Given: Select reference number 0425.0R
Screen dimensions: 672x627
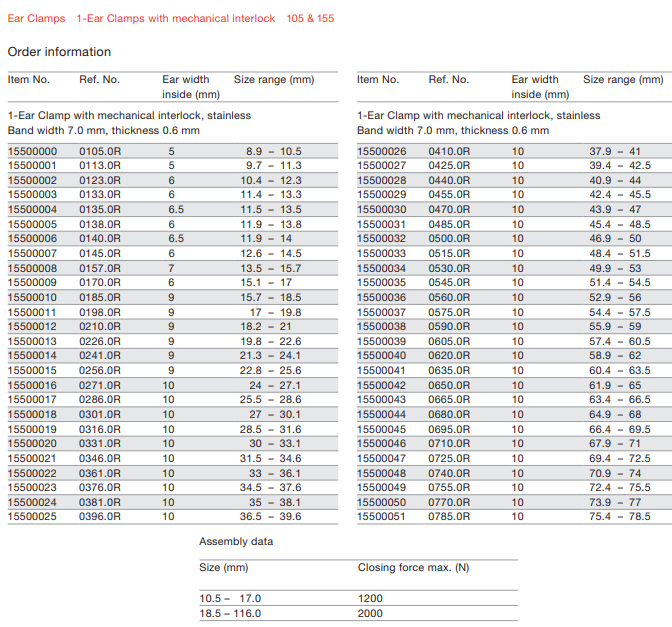Looking at the screenshot, I should pos(449,165).
